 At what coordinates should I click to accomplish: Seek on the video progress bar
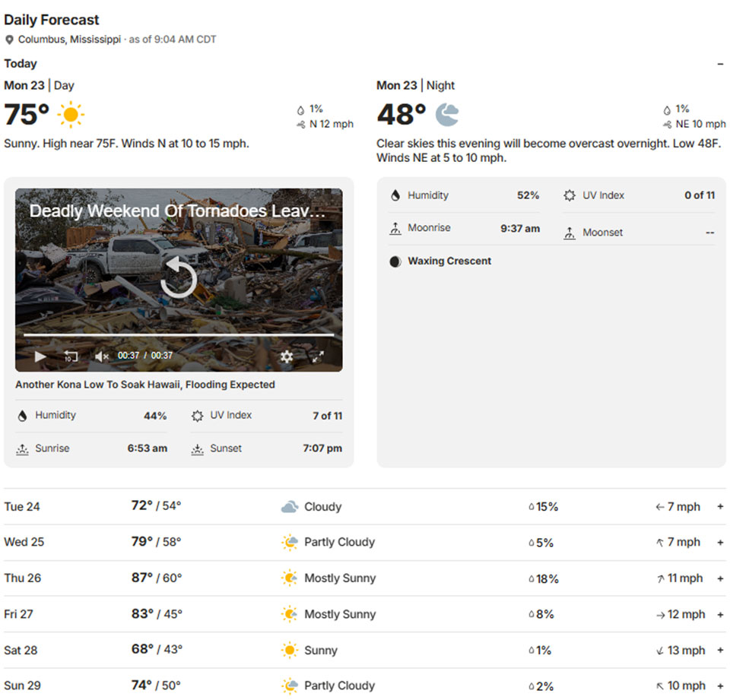tap(179, 335)
